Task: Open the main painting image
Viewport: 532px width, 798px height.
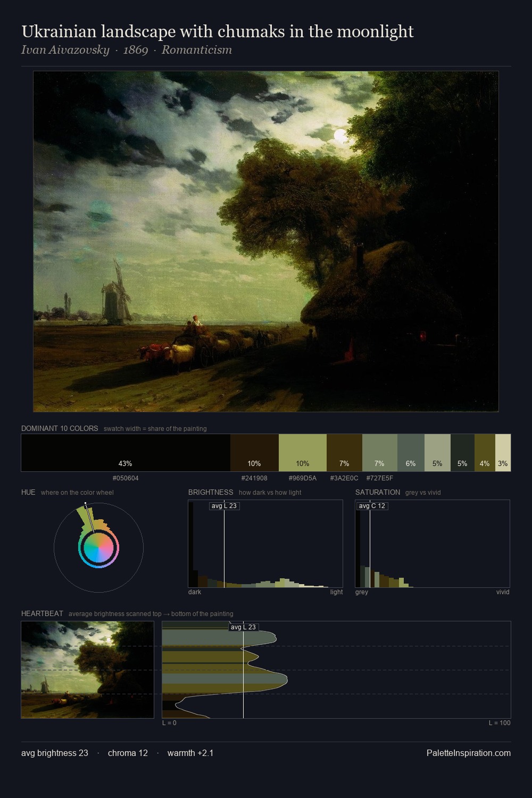Action: (x=266, y=242)
